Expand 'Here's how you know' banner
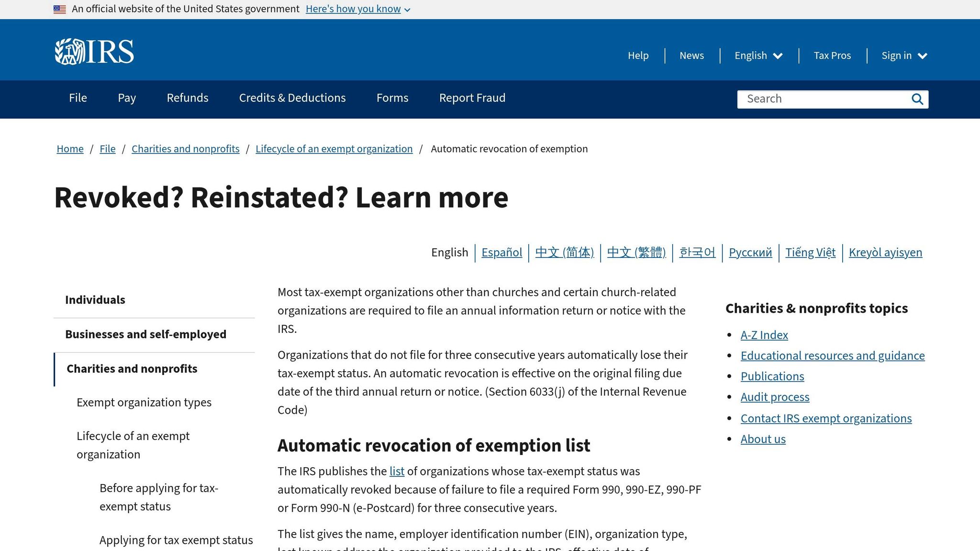The width and height of the screenshot is (980, 551). tap(358, 9)
